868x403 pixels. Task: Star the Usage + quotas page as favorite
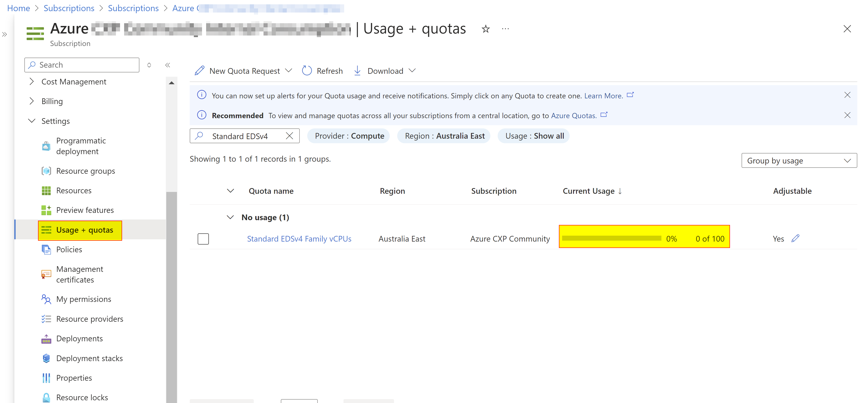tap(485, 29)
